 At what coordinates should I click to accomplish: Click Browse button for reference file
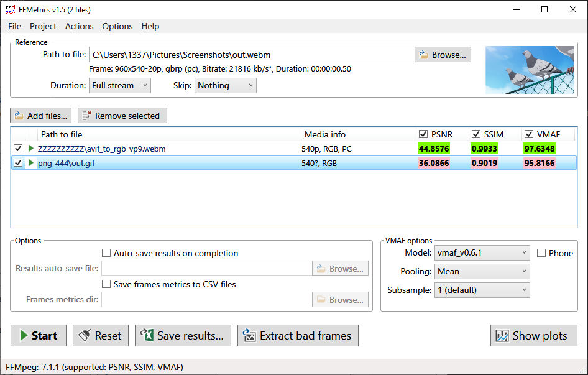click(x=443, y=55)
